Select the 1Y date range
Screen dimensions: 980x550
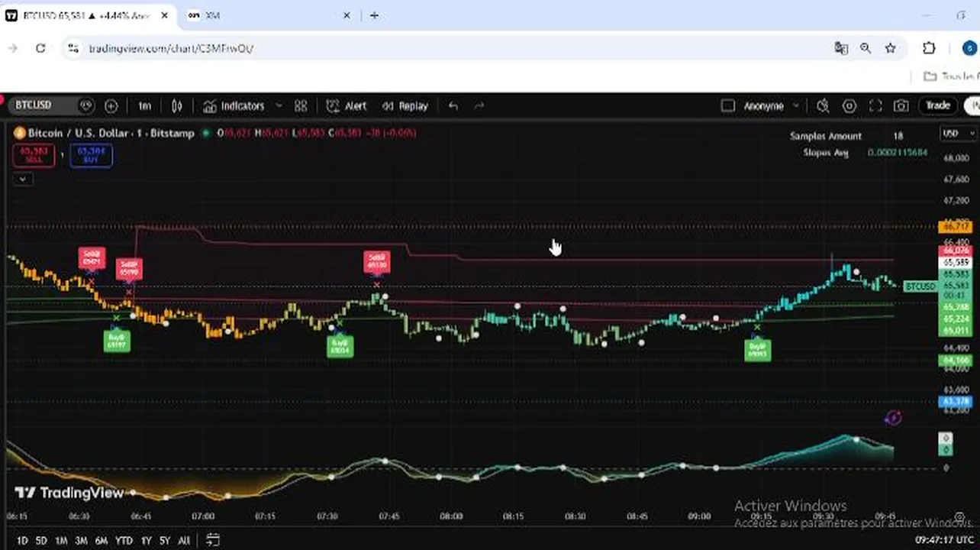(x=146, y=540)
